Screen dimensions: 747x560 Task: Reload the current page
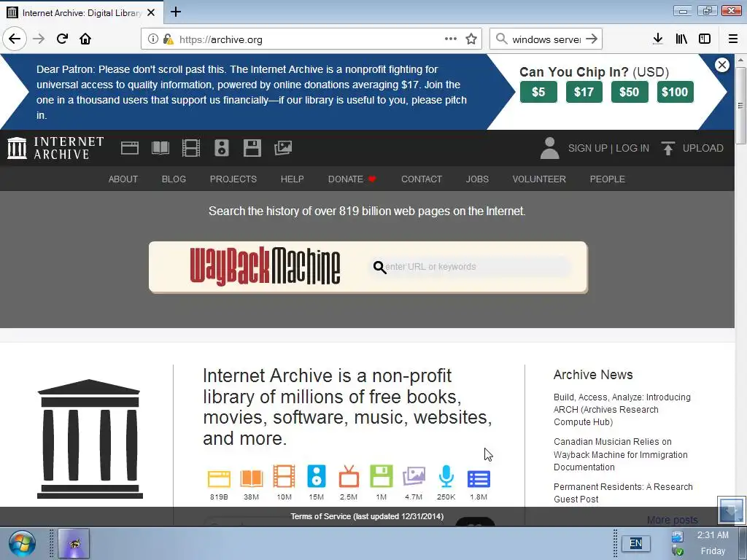coord(62,39)
